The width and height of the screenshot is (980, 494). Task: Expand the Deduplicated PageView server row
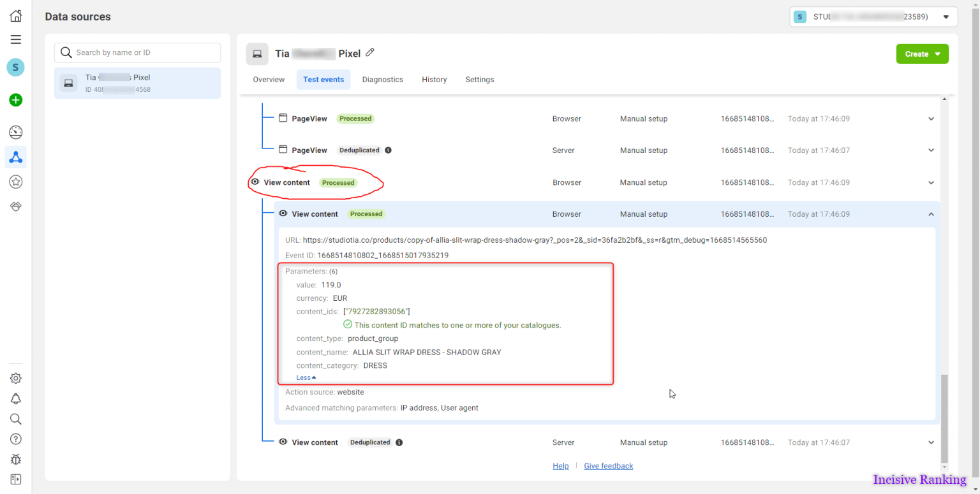point(931,150)
